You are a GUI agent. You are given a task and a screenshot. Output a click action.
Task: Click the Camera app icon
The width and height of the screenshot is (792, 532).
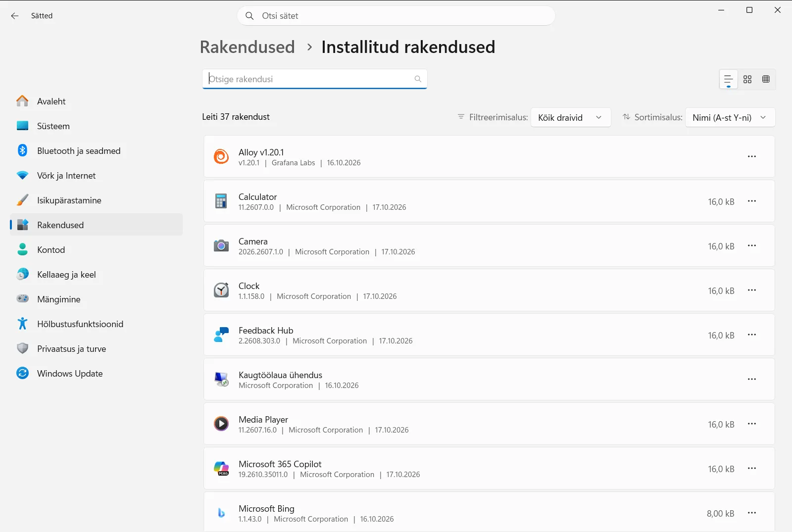point(221,245)
